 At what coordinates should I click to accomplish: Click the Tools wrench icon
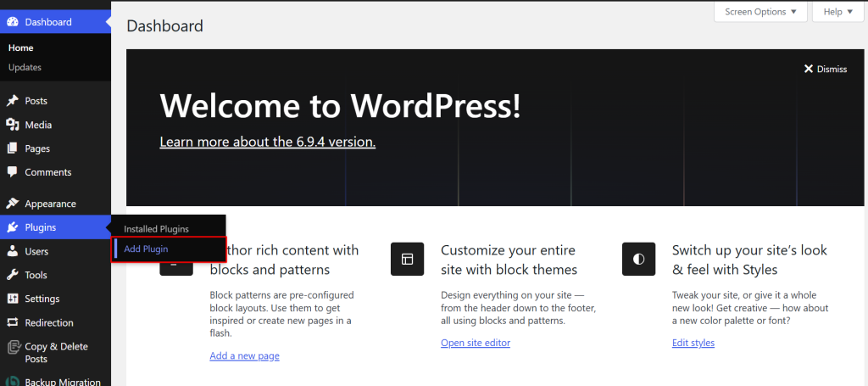pyautogui.click(x=12, y=275)
